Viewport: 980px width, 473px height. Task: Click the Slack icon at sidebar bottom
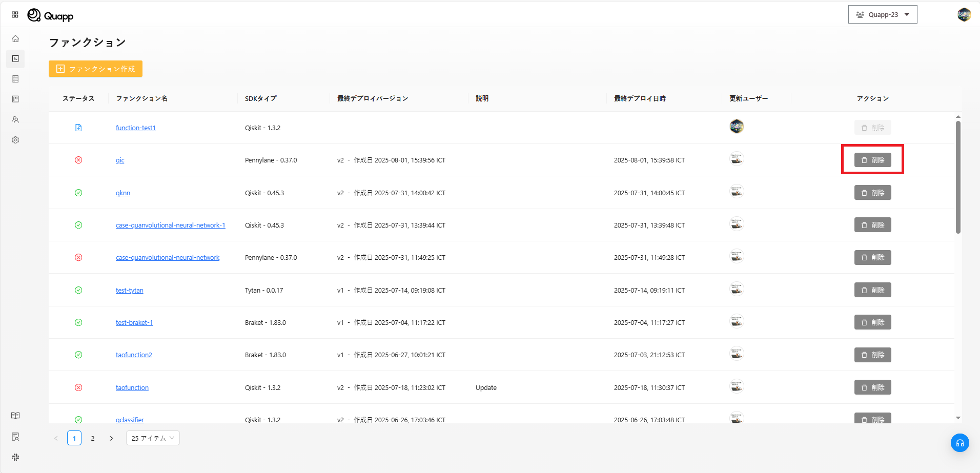tap(15, 457)
